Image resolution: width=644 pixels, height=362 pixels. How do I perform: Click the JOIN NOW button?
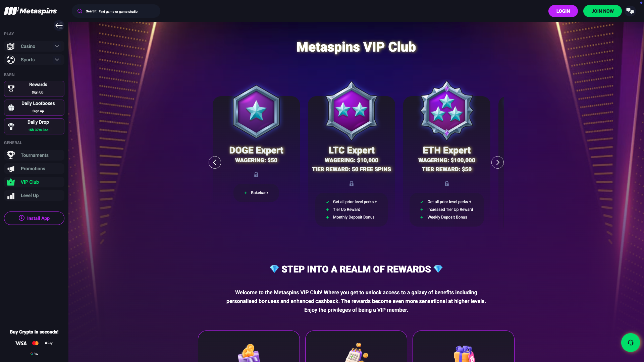click(x=602, y=11)
